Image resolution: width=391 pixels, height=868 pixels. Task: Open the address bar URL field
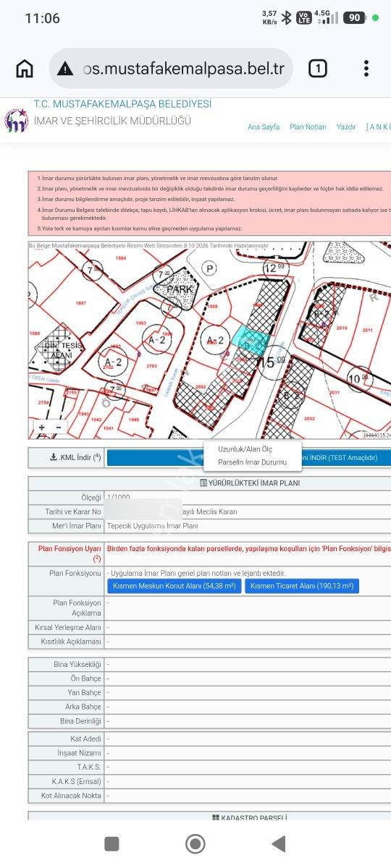(171, 69)
